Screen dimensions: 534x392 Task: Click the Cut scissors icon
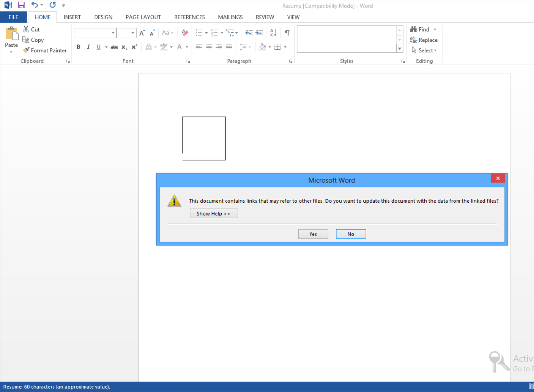26,29
